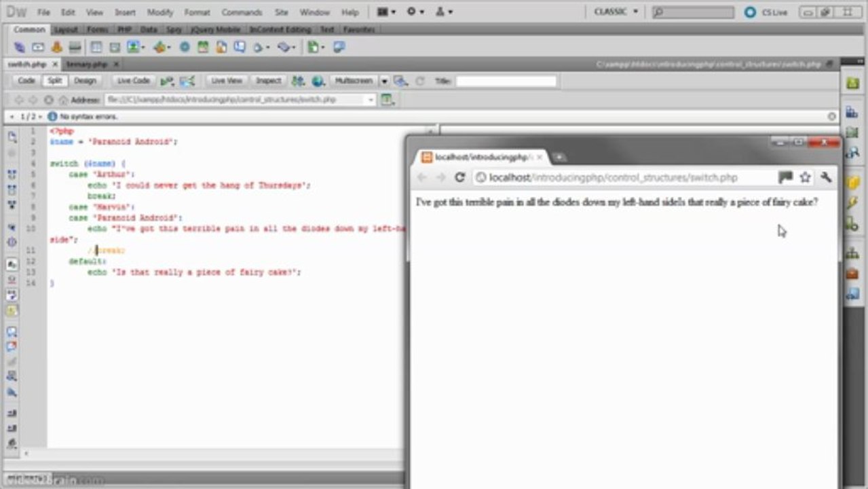Click the Preview in Browser globe icon
This screenshot has width=868, height=489.
pyautogui.click(x=318, y=81)
